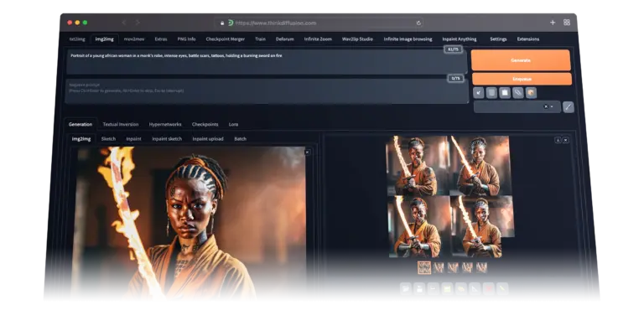Viewport: 644px width, 315px height.
Task: Switch to the Inpaint Anything tab
Action: [460, 39]
